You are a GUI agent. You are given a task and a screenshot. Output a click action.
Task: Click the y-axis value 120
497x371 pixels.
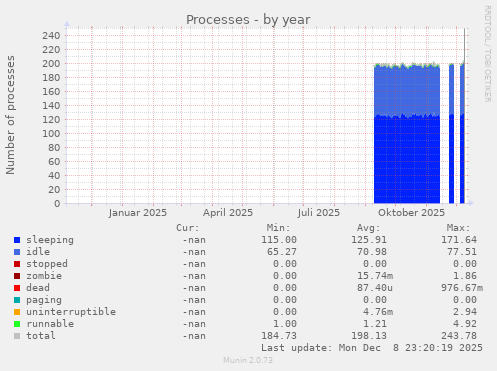[51, 120]
